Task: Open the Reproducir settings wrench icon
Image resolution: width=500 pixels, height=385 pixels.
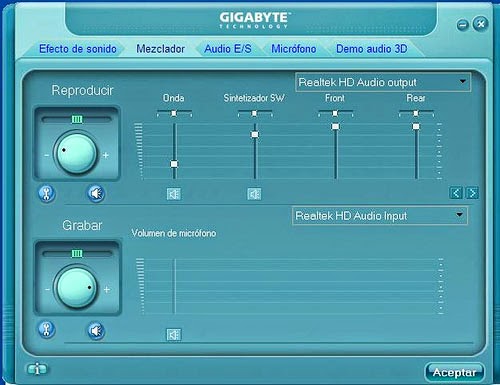Action: point(47,194)
